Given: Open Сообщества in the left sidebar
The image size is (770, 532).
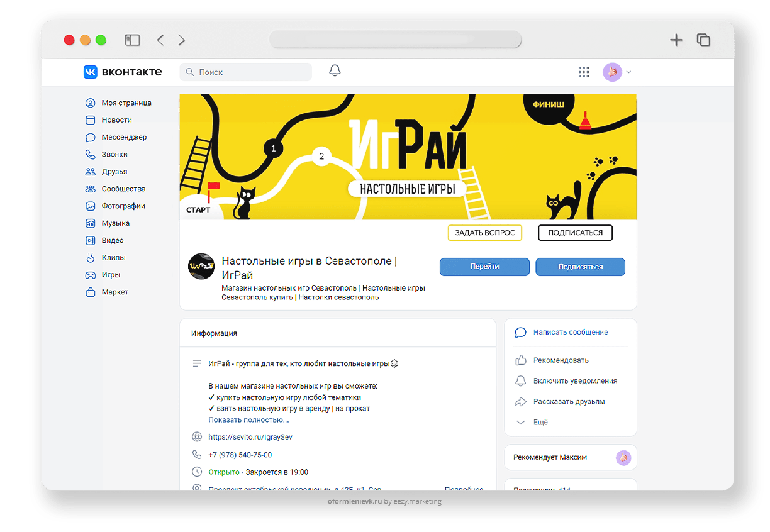Looking at the screenshot, I should 123,189.
